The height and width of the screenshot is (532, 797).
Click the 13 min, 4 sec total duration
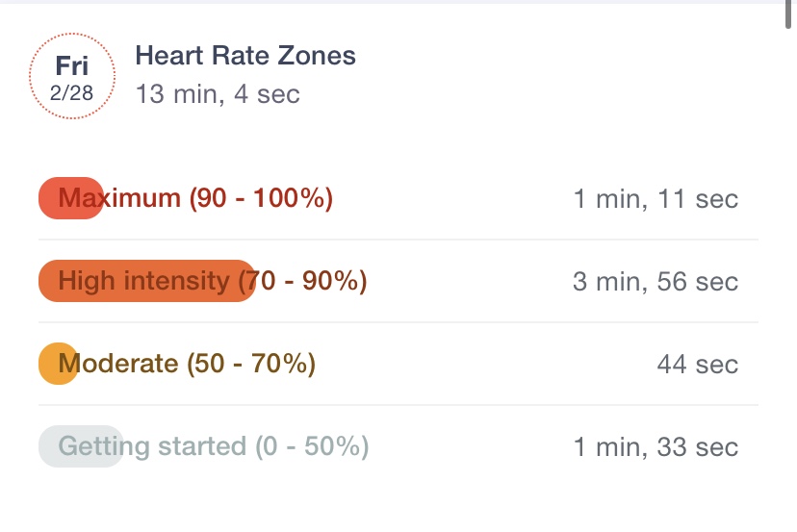click(218, 94)
